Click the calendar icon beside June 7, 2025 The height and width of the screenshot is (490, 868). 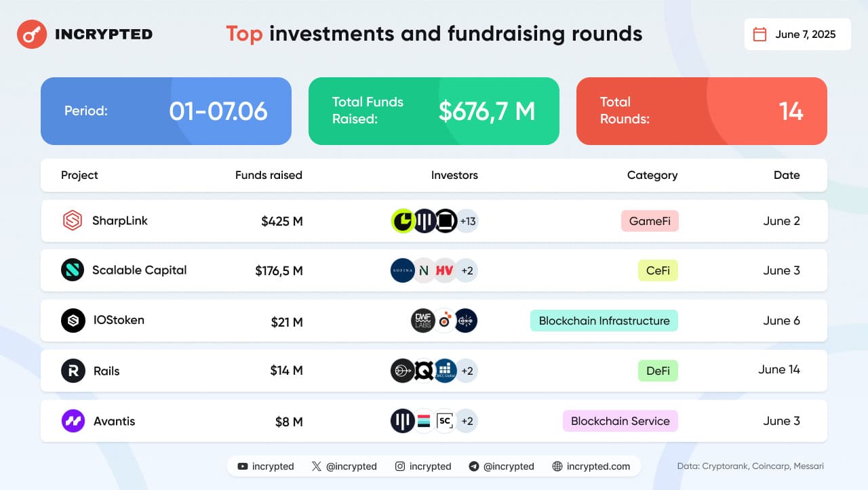pos(760,35)
